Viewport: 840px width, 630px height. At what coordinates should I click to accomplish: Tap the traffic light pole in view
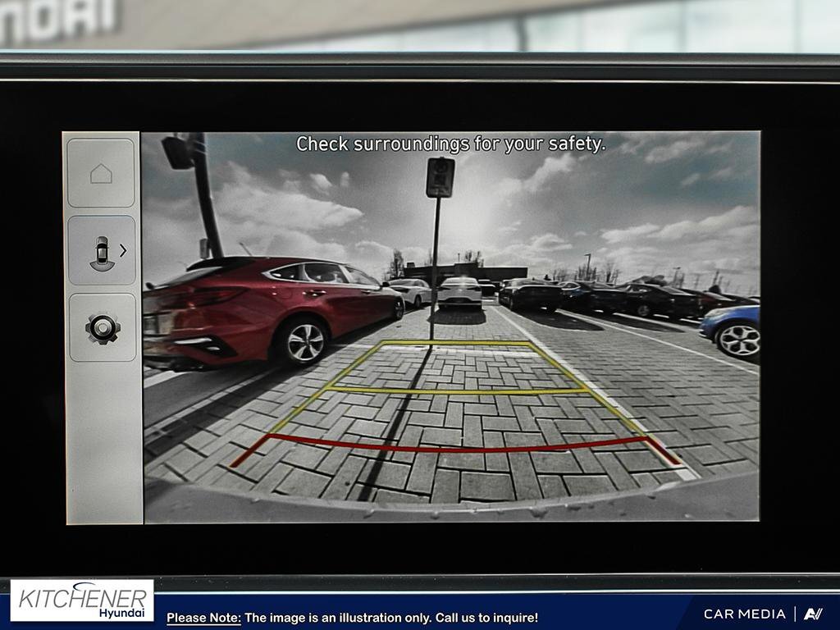pos(203,197)
